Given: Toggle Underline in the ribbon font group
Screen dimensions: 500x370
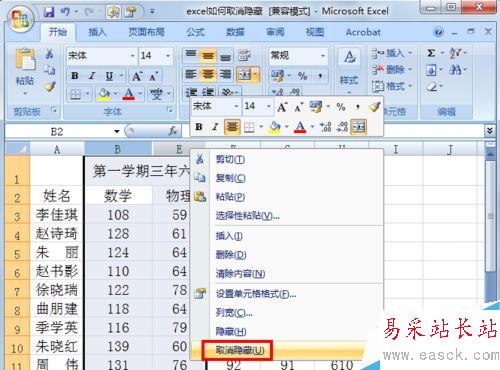Looking at the screenshot, I should (x=109, y=76).
